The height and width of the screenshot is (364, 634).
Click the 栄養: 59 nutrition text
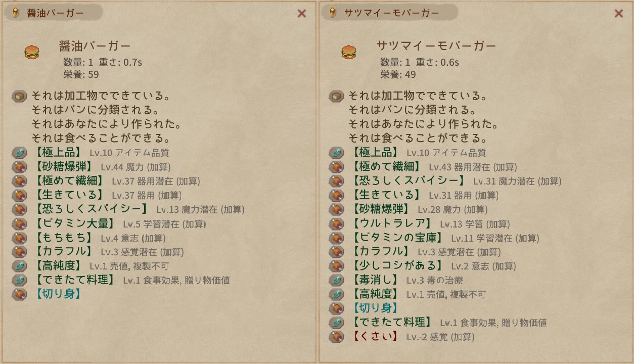point(81,74)
